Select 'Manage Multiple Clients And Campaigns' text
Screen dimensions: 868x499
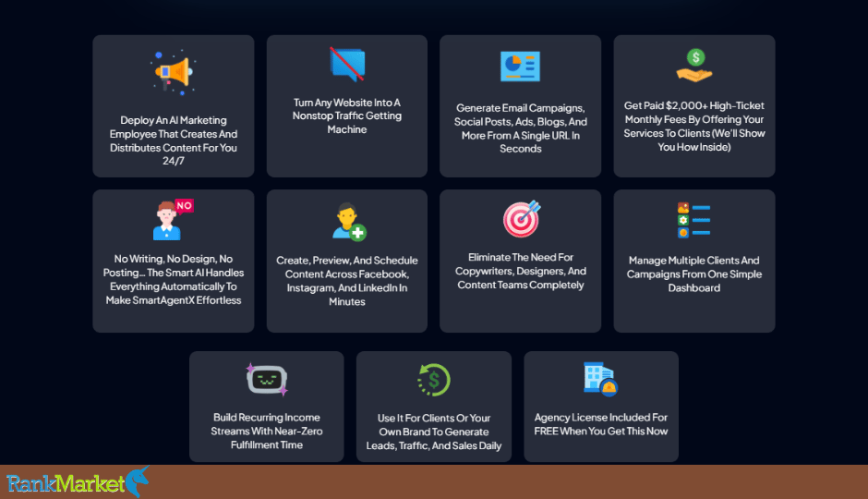pos(694,267)
